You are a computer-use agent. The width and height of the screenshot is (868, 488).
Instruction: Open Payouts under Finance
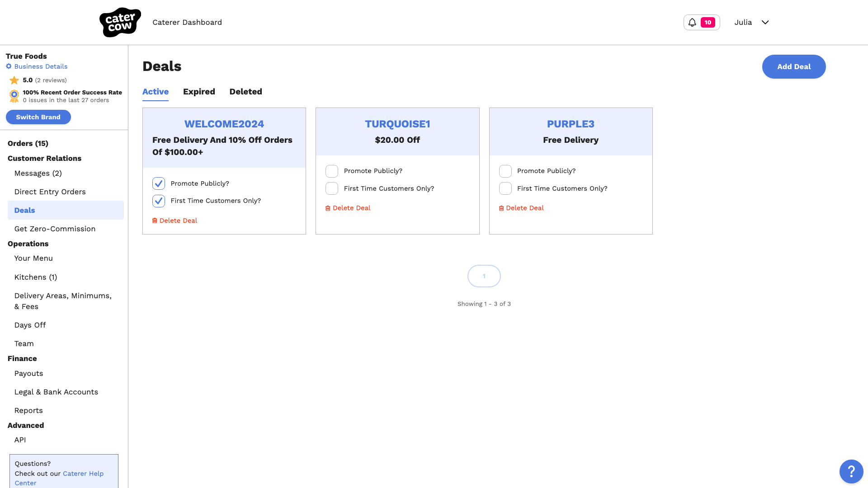click(28, 373)
